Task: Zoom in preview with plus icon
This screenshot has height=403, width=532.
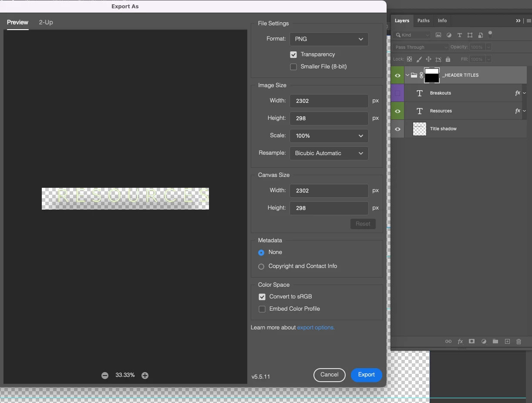Action: click(x=145, y=375)
